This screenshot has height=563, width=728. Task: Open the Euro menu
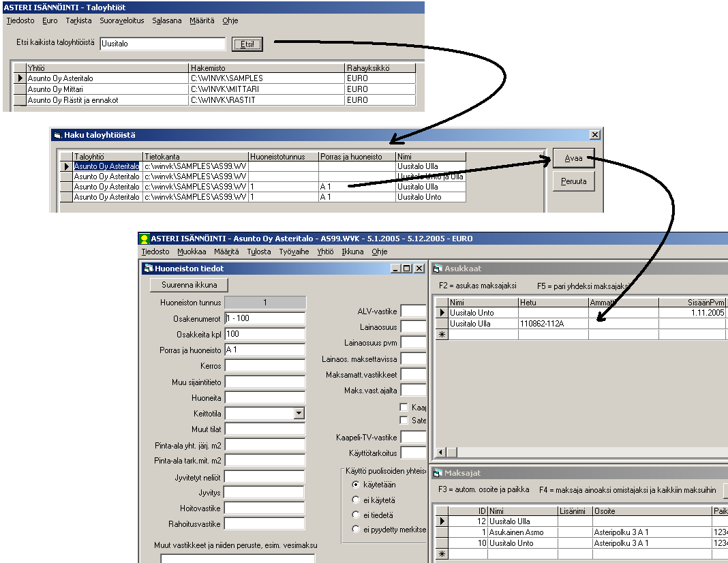pyautogui.click(x=50, y=20)
